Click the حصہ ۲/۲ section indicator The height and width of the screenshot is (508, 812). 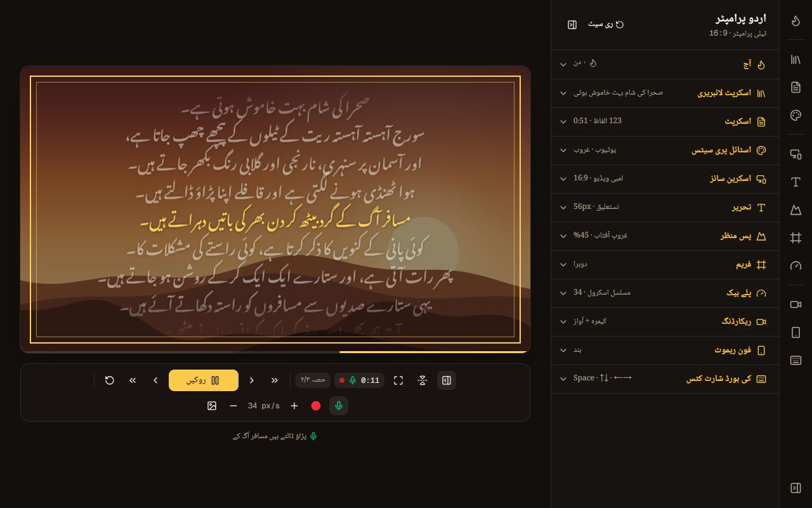313,380
